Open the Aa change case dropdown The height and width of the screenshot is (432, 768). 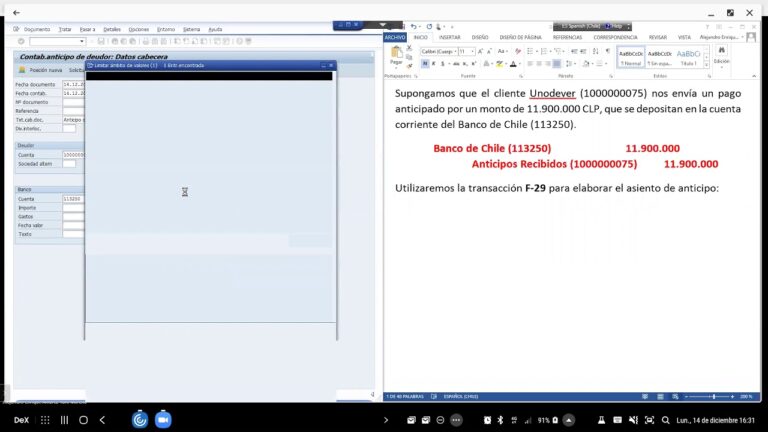pyautogui.click(x=502, y=51)
